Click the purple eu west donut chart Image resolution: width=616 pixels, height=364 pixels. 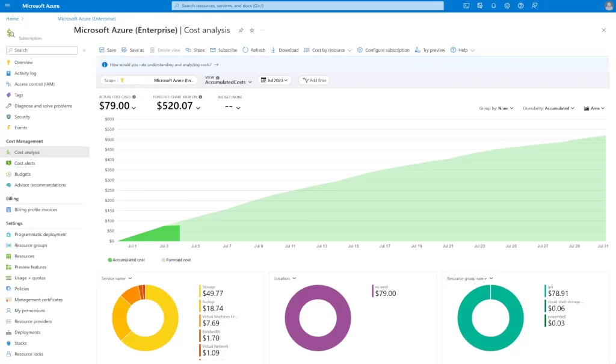(x=318, y=318)
